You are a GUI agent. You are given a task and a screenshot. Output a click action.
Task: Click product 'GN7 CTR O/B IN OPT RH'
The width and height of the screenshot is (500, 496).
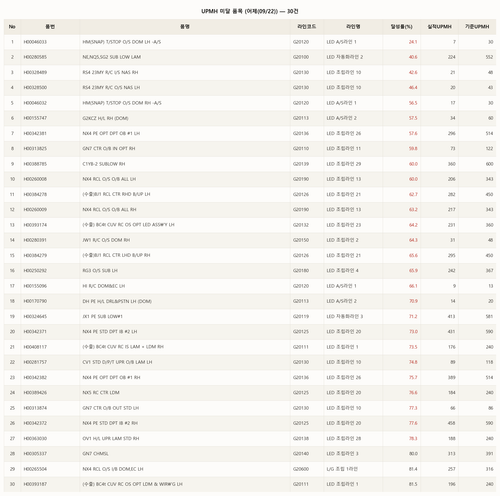(109, 149)
